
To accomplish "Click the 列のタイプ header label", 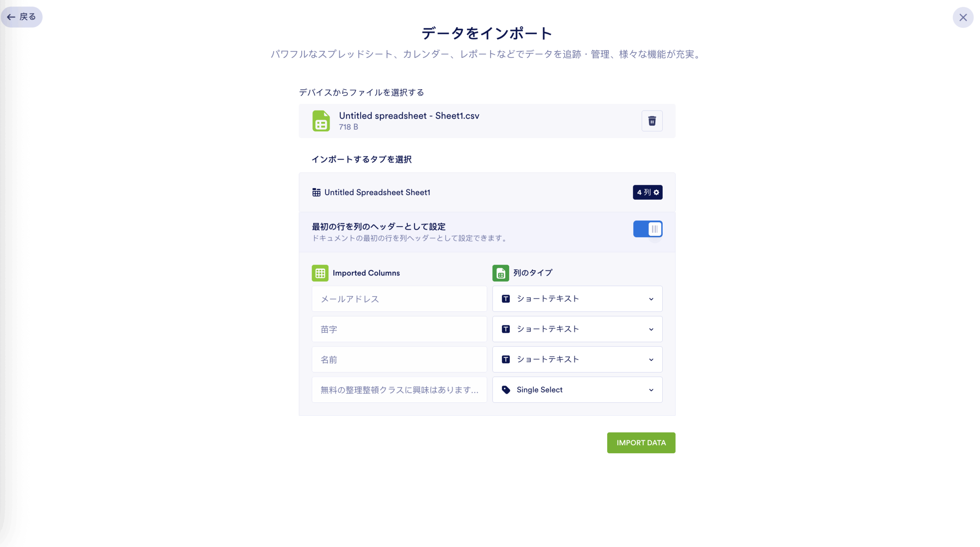I will tap(532, 273).
